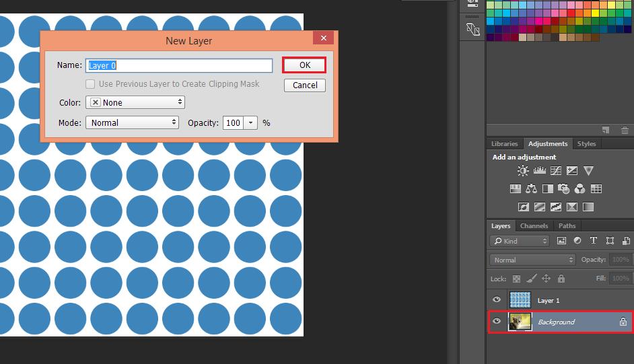Image resolution: width=634 pixels, height=364 pixels.
Task: Open the Mode dropdown set to Normal in dialog
Action: pyautogui.click(x=132, y=122)
